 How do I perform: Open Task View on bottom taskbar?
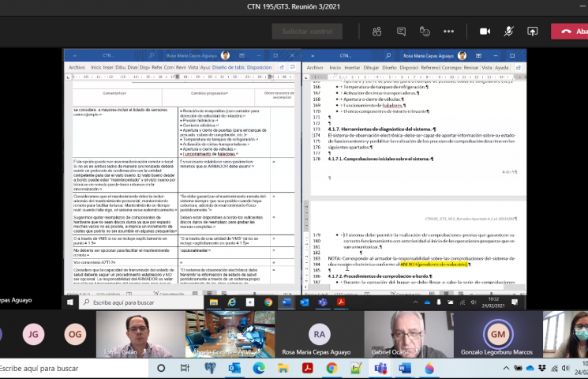tap(185, 369)
